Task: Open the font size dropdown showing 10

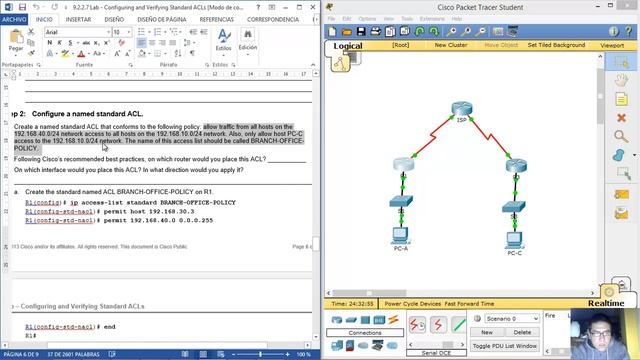Action: pos(129,32)
